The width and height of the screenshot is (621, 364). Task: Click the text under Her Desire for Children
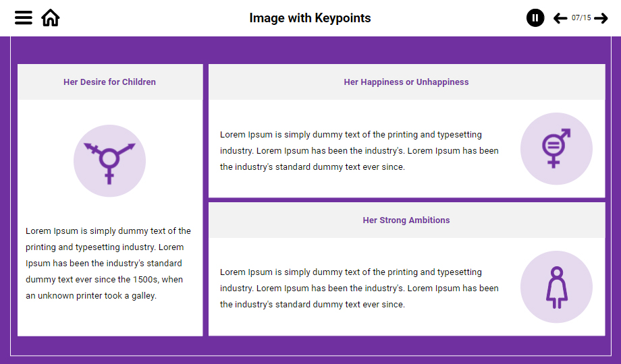(108, 264)
